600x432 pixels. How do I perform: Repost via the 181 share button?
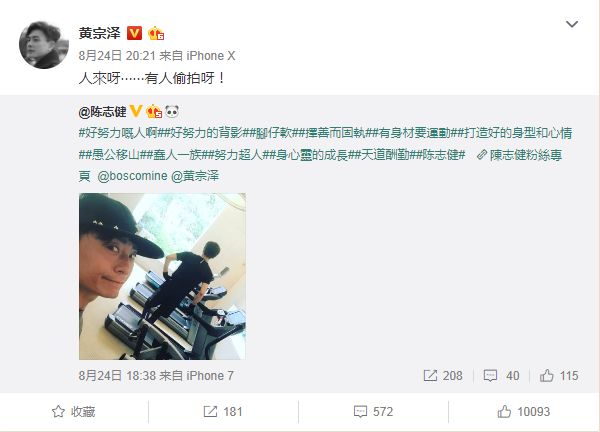click(223, 412)
